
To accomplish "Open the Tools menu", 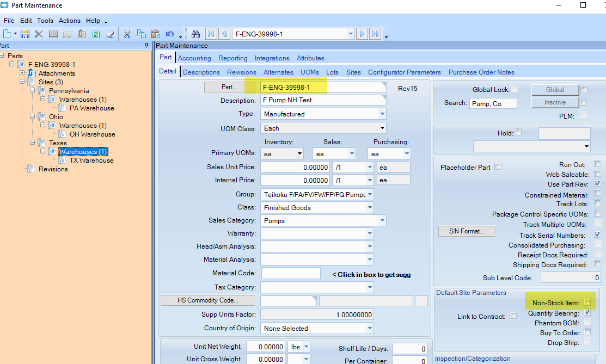I will point(45,21).
